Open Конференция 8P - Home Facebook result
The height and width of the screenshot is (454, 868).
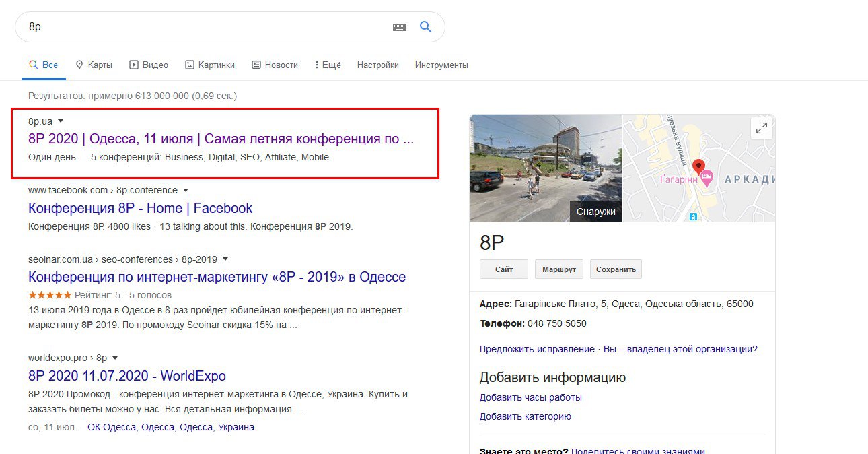click(x=140, y=208)
